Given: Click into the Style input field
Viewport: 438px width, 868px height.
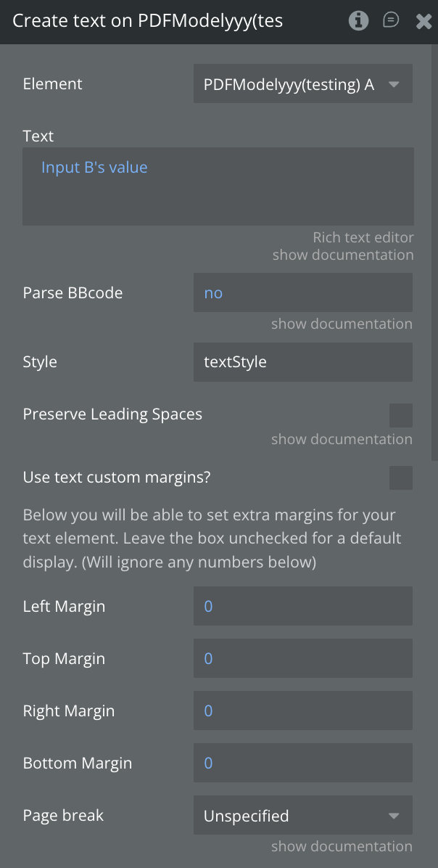Looking at the screenshot, I should 302,362.
